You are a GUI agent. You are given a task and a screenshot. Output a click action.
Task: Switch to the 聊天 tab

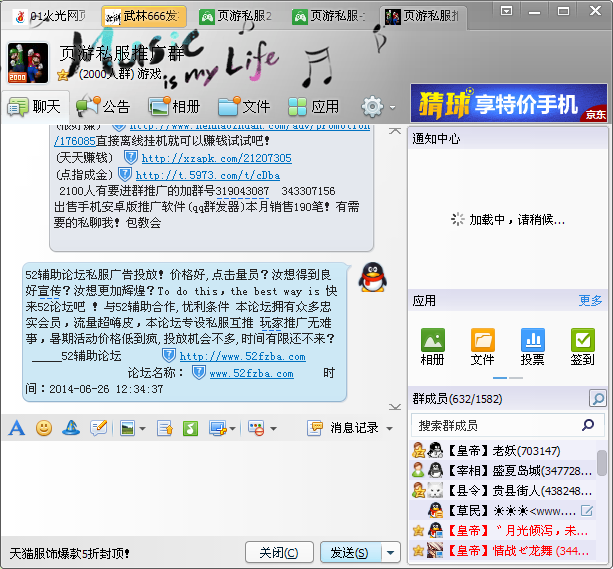[35, 106]
